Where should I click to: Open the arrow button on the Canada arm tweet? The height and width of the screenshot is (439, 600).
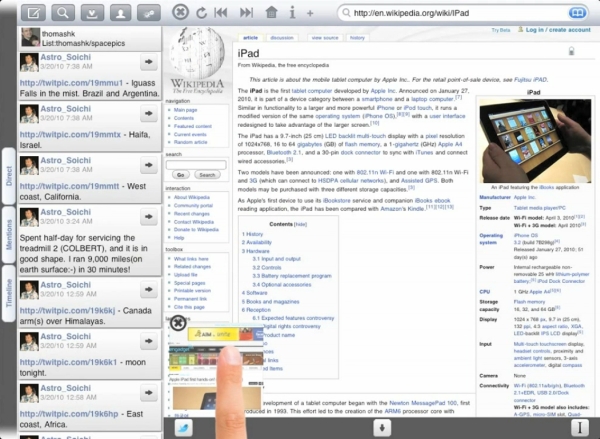pyautogui.click(x=149, y=289)
